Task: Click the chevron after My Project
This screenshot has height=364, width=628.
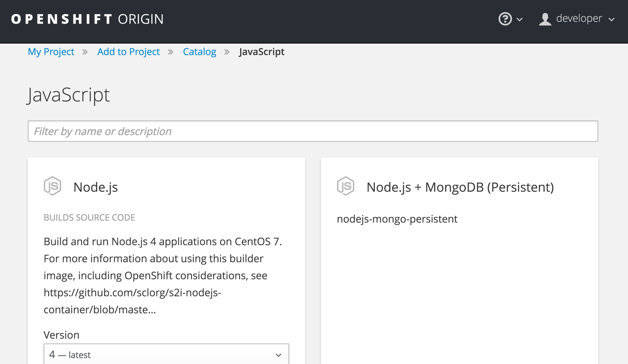Action: (85, 52)
